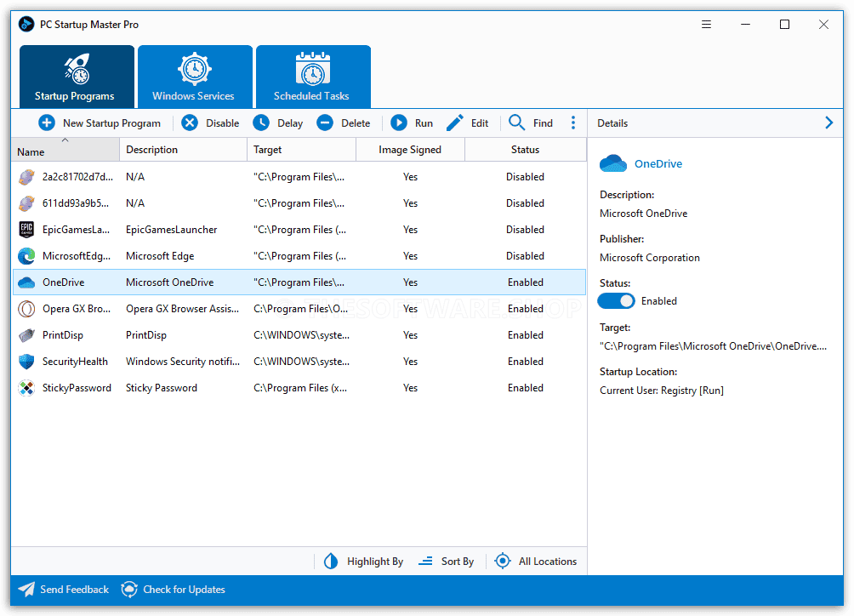854x616 pixels.
Task: Select the EpicGamesLa... row name
Action: pos(76,230)
